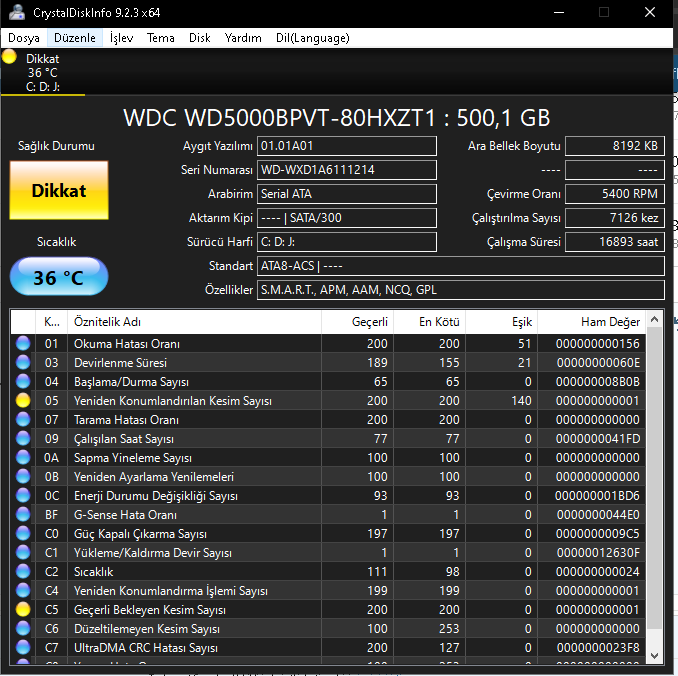This screenshot has height=676, width=678.
Task: Click the yellow warning icon for attribute C5
Action: point(23,610)
